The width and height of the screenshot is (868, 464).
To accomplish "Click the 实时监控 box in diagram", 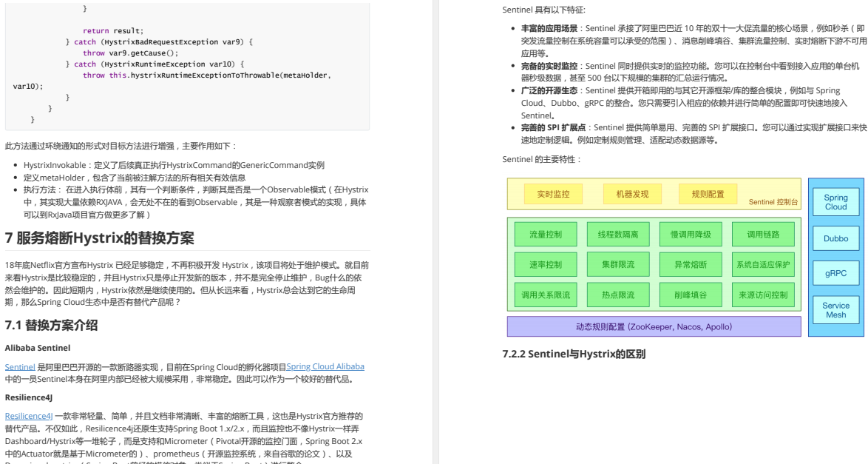I will click(553, 194).
